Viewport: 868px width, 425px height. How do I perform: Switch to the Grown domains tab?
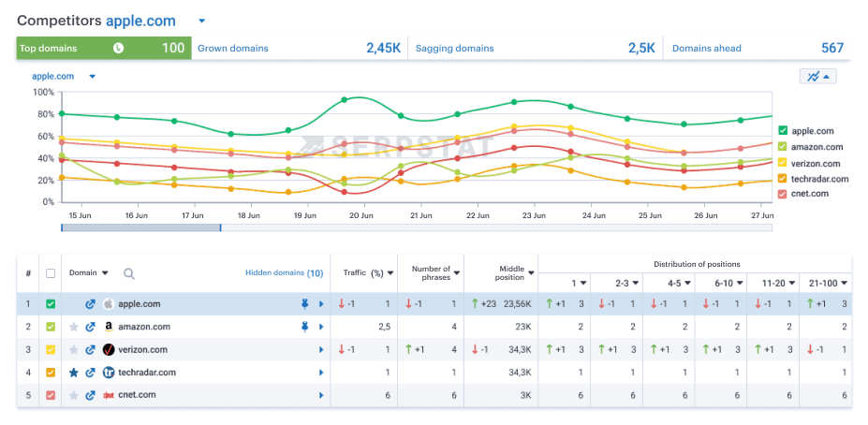300,48
